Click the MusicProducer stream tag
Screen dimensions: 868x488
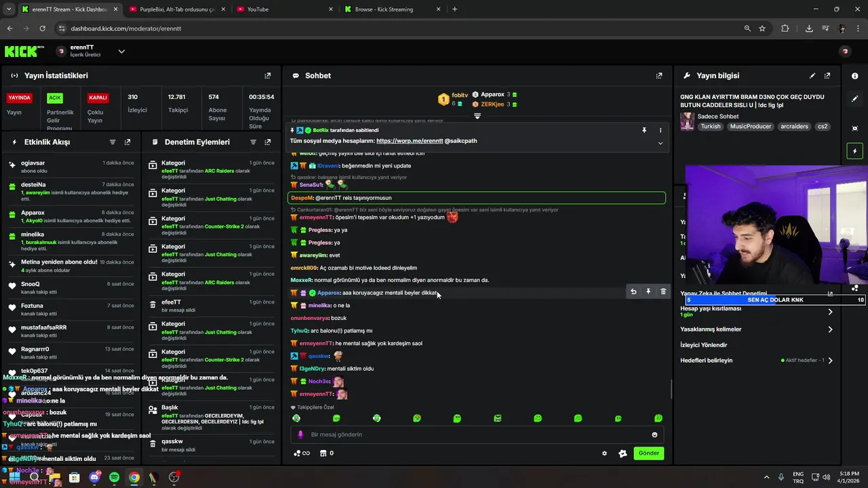click(x=751, y=127)
